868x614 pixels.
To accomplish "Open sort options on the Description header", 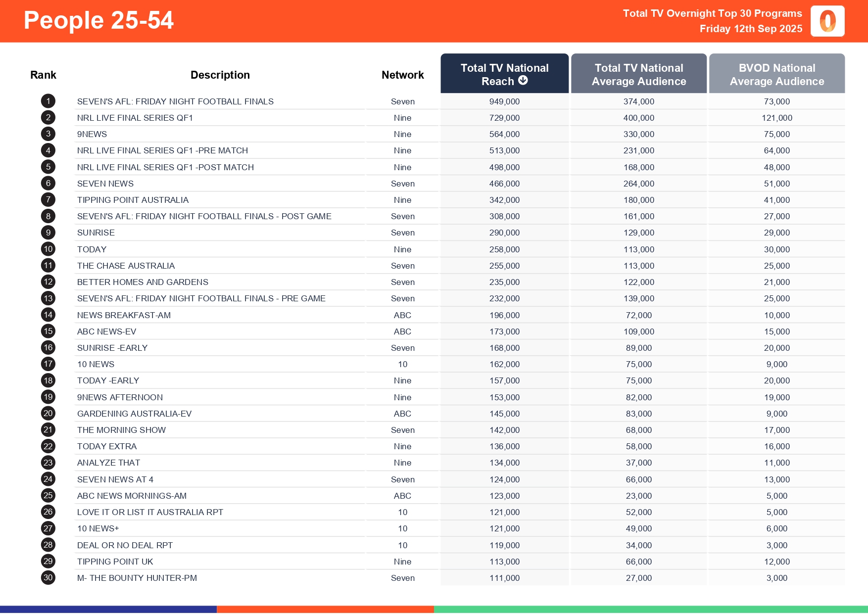I will (220, 74).
